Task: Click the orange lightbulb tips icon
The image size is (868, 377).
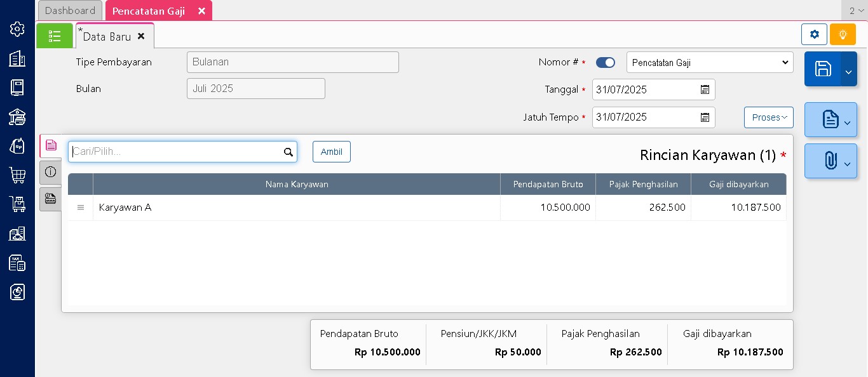Action: 843,34
